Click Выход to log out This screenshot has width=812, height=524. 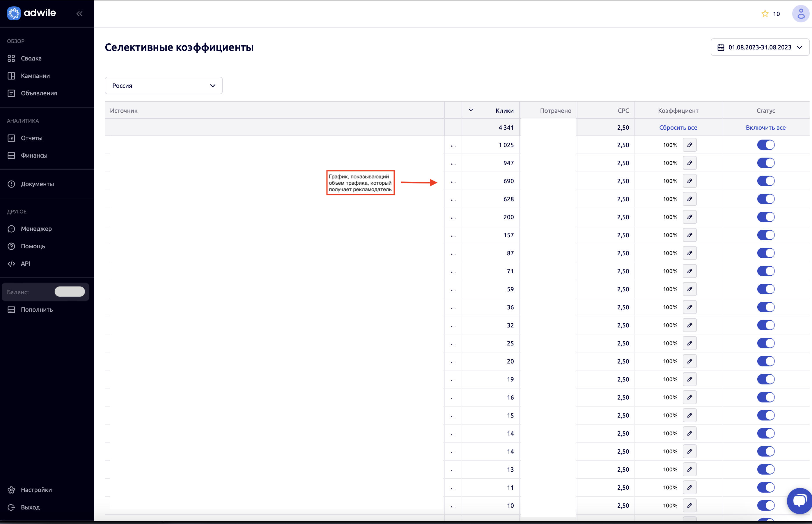(x=30, y=507)
